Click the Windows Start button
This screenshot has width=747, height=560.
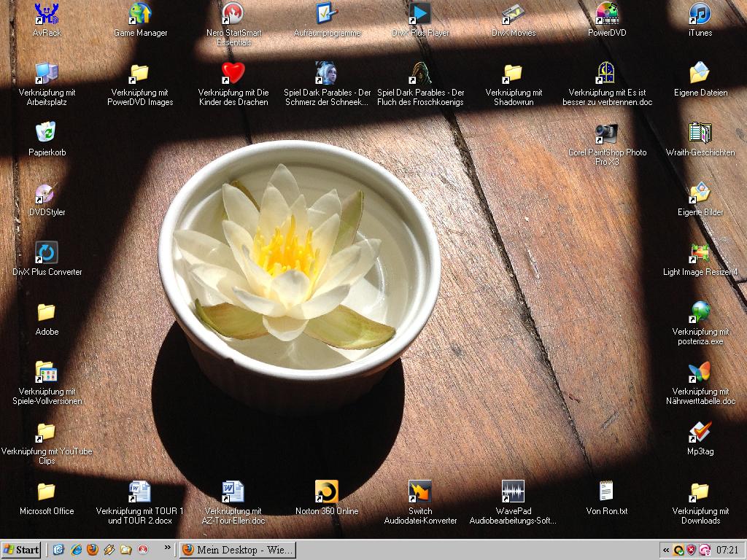[x=22, y=550]
